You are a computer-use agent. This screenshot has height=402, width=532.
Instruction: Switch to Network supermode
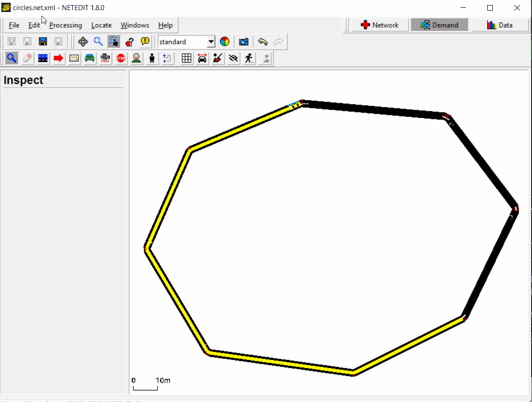click(x=380, y=25)
